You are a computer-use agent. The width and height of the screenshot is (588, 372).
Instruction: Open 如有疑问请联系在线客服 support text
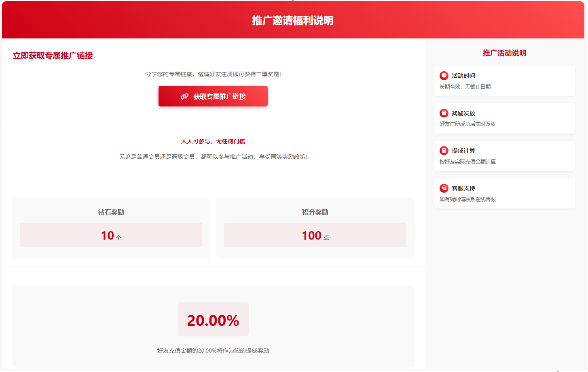467,199
